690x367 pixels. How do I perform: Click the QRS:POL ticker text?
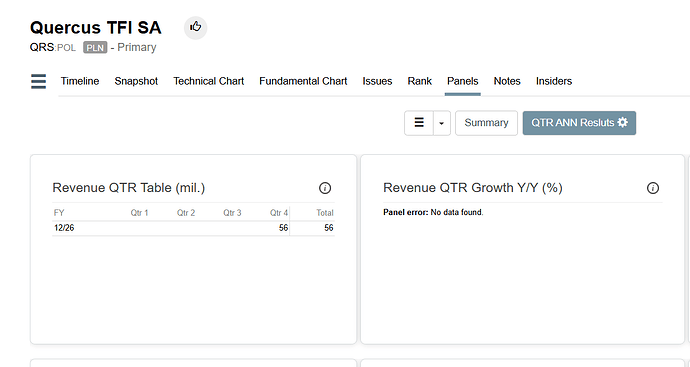(53, 48)
